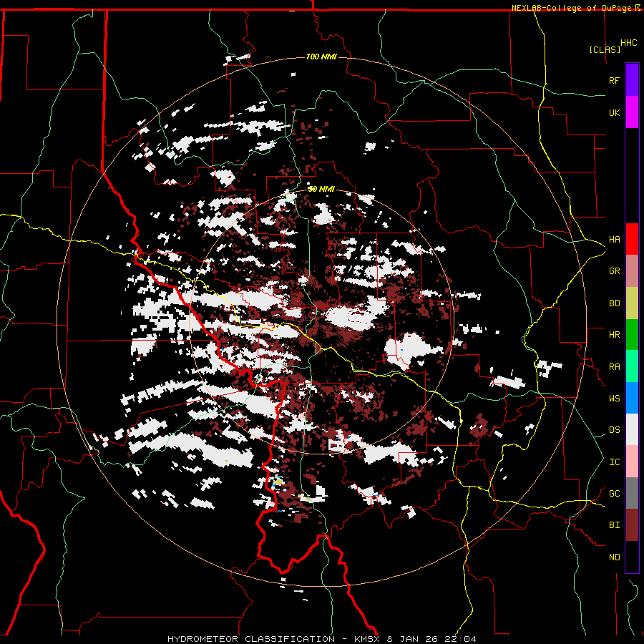Click the UK legend label
The height and width of the screenshot is (644, 644).
tap(614, 112)
